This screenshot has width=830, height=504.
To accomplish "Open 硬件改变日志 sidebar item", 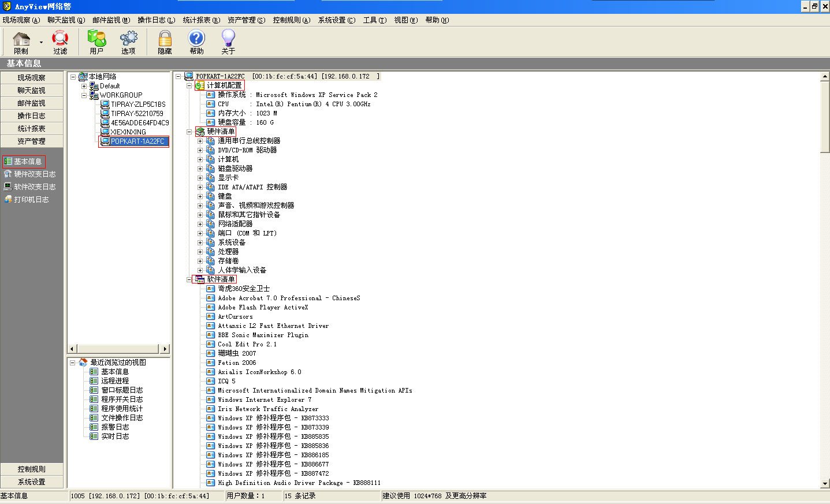I will coord(30,174).
